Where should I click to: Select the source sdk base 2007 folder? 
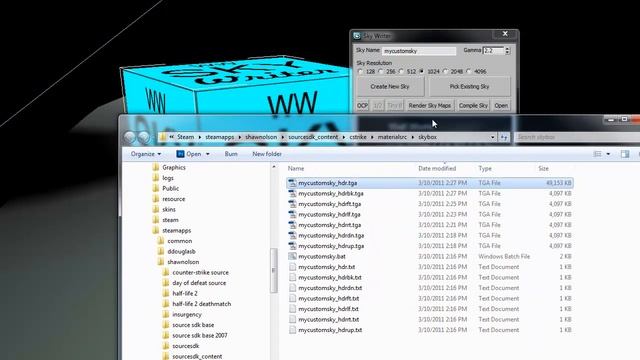coord(200,336)
